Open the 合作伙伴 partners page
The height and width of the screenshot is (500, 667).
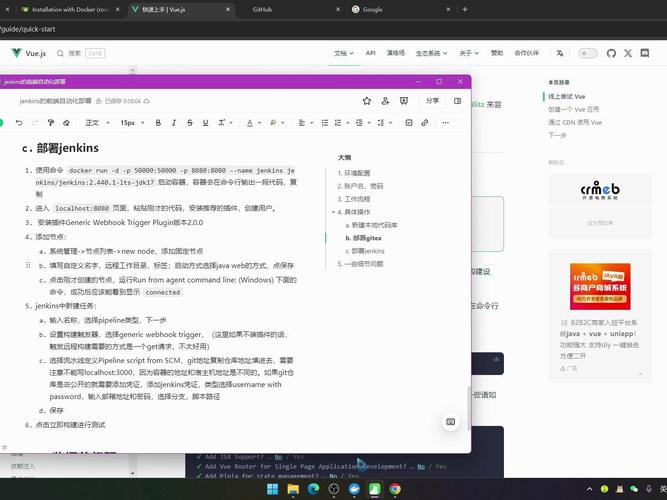(x=527, y=53)
